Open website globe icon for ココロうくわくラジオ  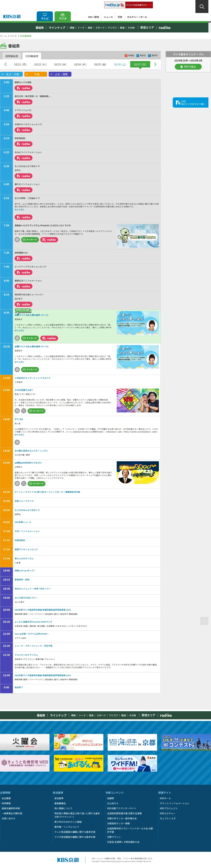17,240
